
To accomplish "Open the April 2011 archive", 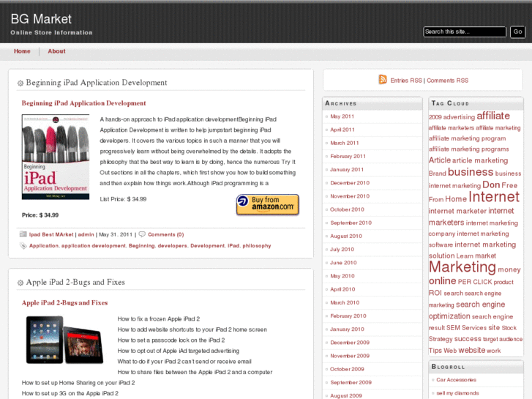I will pyautogui.click(x=342, y=130).
